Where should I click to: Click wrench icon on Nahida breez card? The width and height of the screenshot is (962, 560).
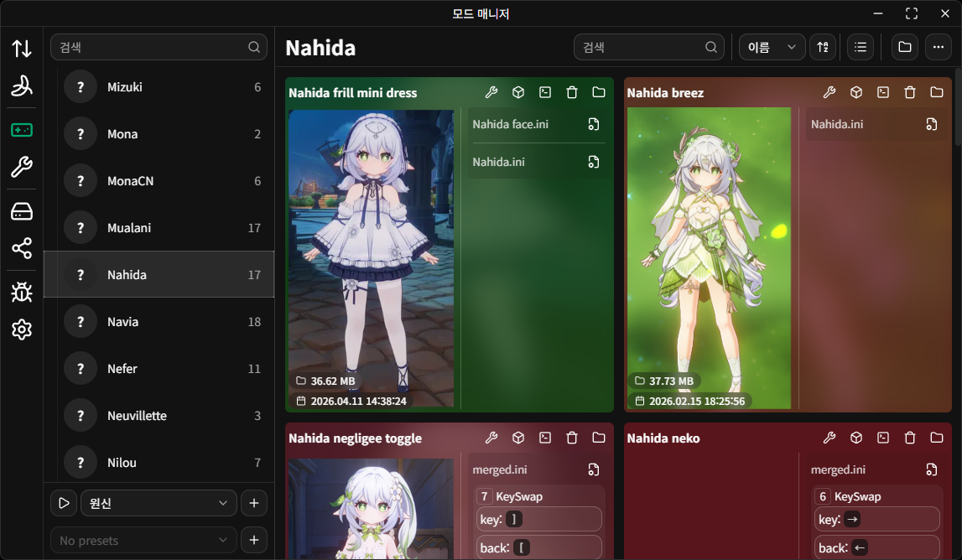829,92
